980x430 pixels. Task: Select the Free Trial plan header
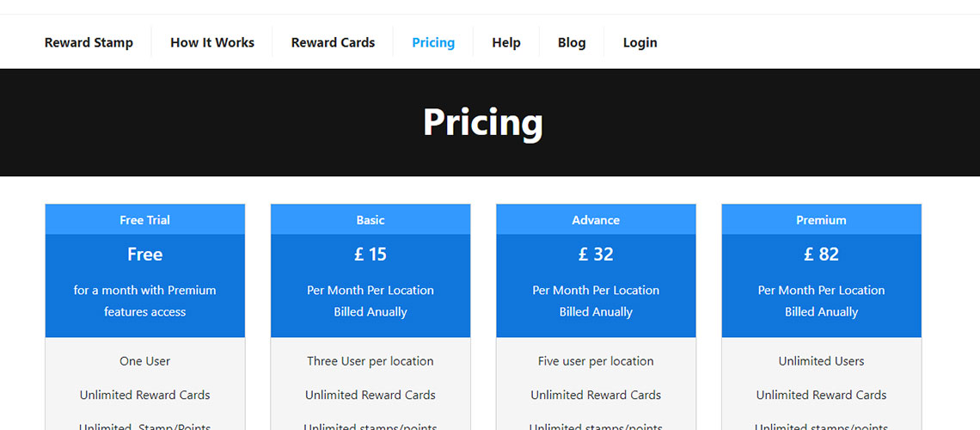[x=145, y=220]
